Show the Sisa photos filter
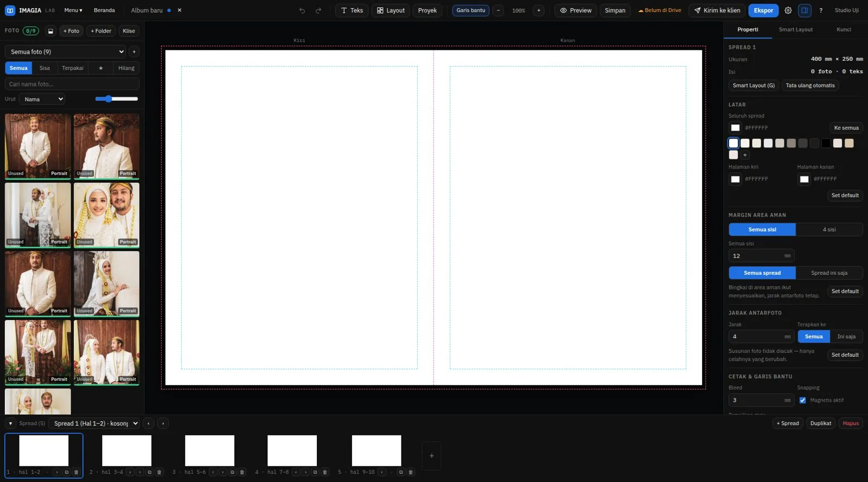 point(44,68)
